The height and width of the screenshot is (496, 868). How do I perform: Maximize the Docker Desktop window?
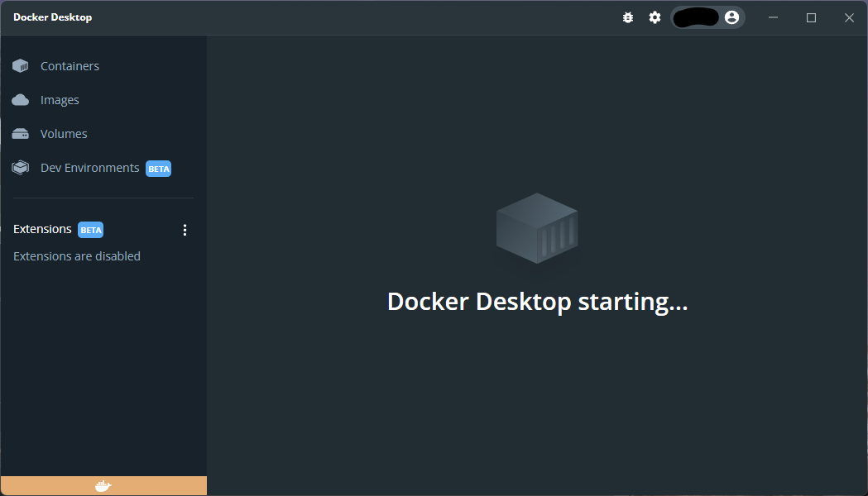point(812,17)
